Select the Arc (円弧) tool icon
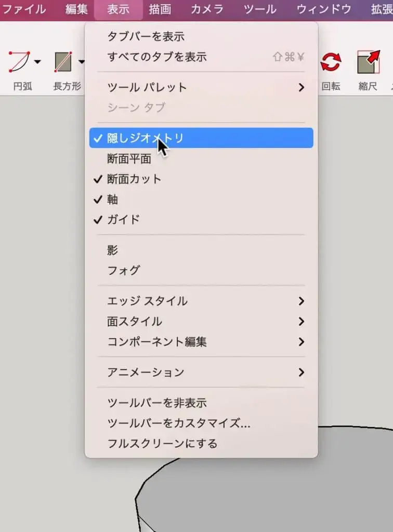This screenshot has width=393, height=532. tap(19, 62)
